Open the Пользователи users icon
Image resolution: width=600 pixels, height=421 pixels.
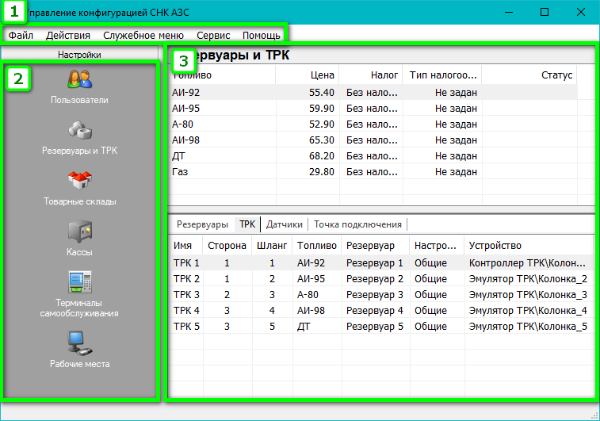(x=79, y=80)
